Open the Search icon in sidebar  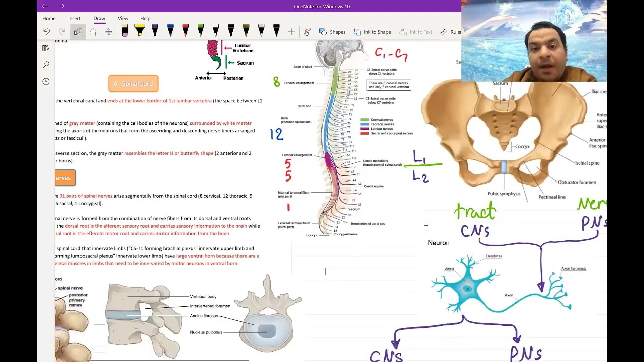pos(46,65)
